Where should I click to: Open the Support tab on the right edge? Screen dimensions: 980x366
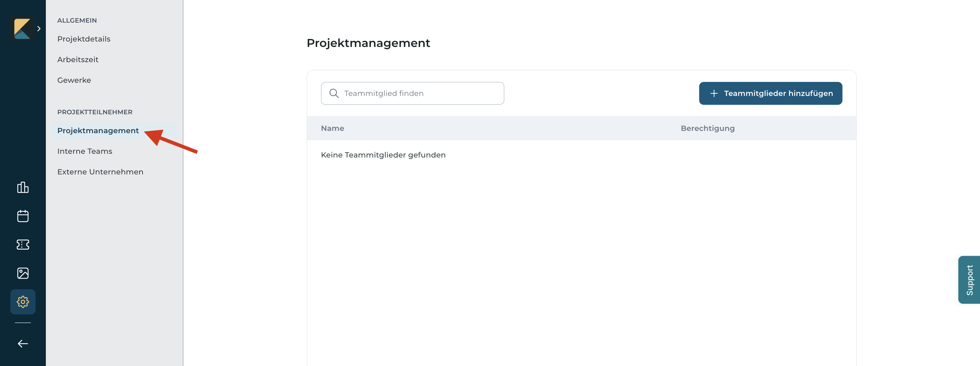(969, 280)
